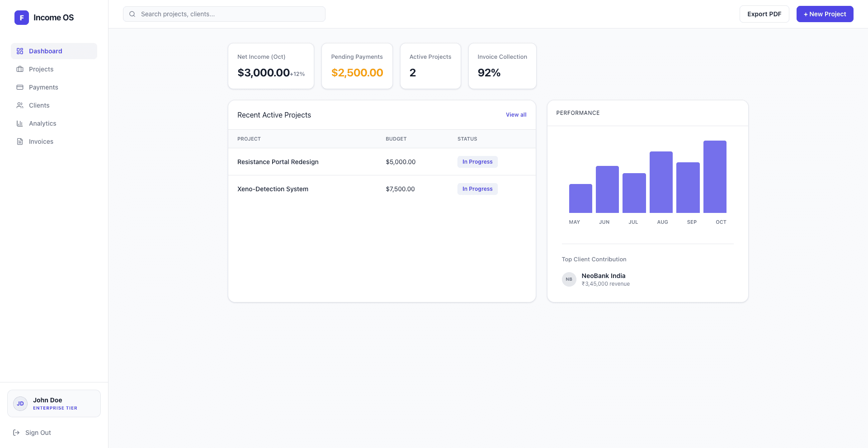Click the Invoices document icon
868x448 pixels.
(x=20, y=141)
